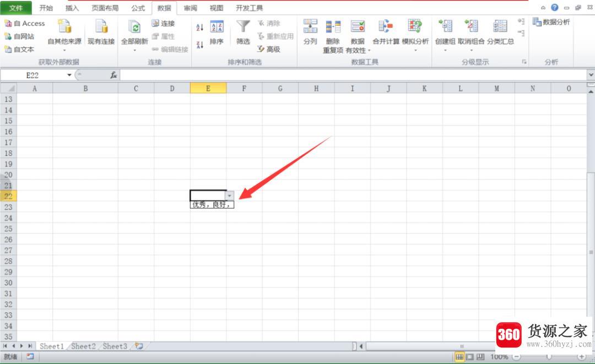Click the zoom slider handle
The height and width of the screenshot is (364, 595).
[549, 357]
